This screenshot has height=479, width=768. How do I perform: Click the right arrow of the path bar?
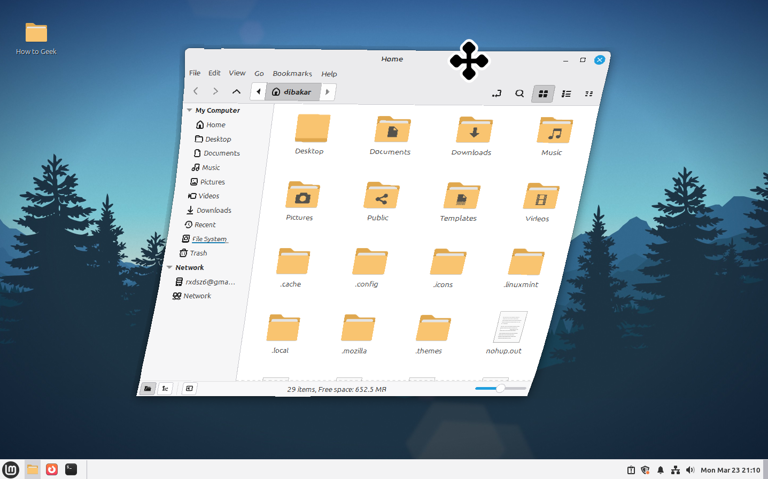click(327, 92)
